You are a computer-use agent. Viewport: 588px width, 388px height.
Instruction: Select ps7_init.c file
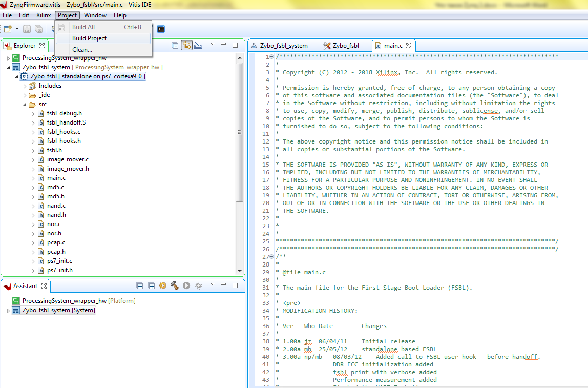pos(59,261)
